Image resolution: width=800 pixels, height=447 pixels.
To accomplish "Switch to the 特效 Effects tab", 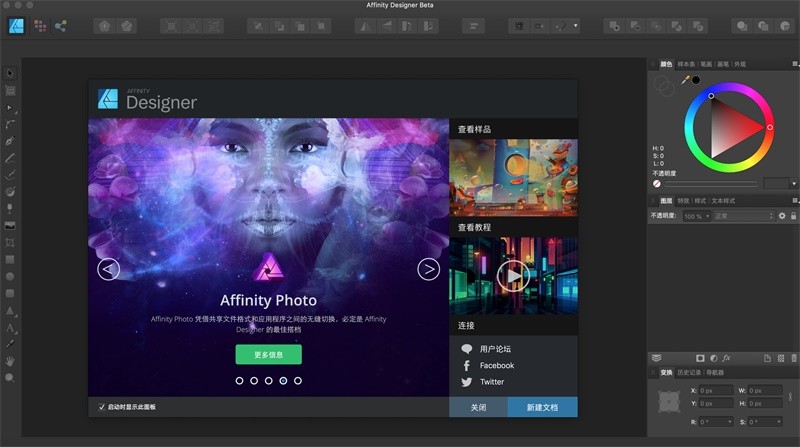I will click(x=684, y=201).
